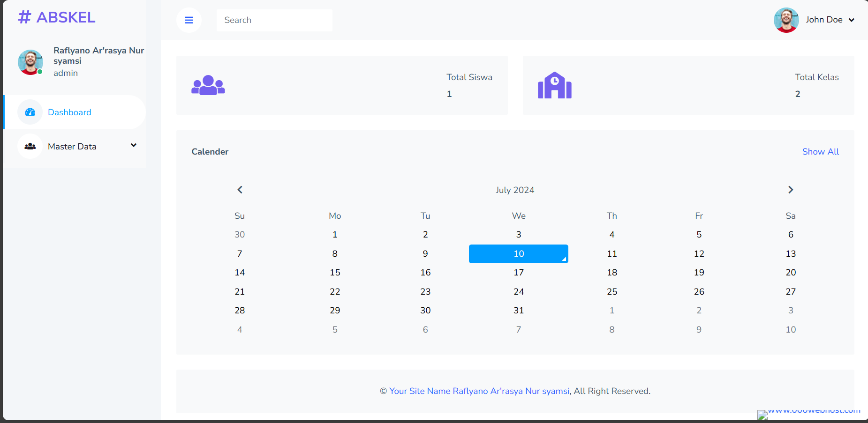Screen dimensions: 868x423
Task: Click the Master Data users icon
Action: [30, 147]
